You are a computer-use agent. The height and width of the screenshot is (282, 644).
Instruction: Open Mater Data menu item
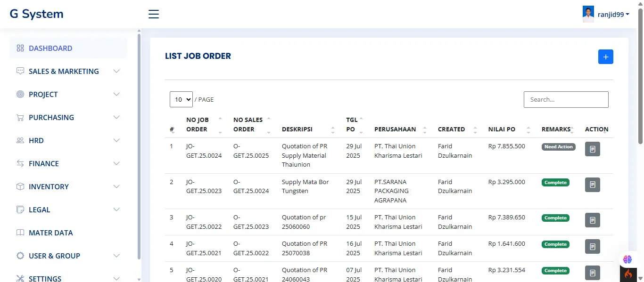pos(51,233)
